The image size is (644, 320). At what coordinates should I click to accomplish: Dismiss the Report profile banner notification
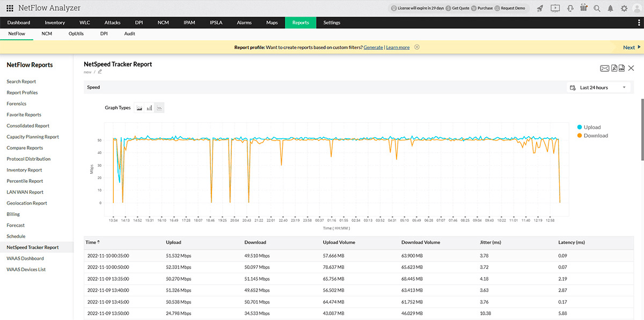[x=416, y=47]
